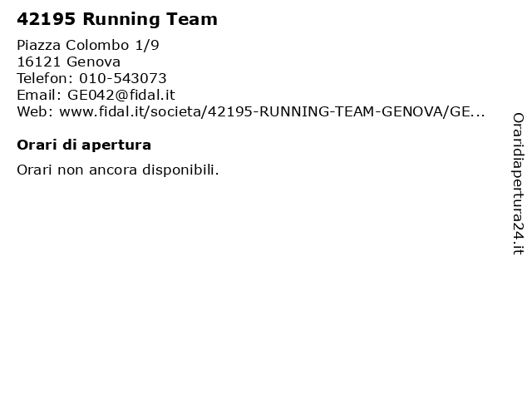Select the Piazza Colombo 1/9 address line

click(x=88, y=45)
